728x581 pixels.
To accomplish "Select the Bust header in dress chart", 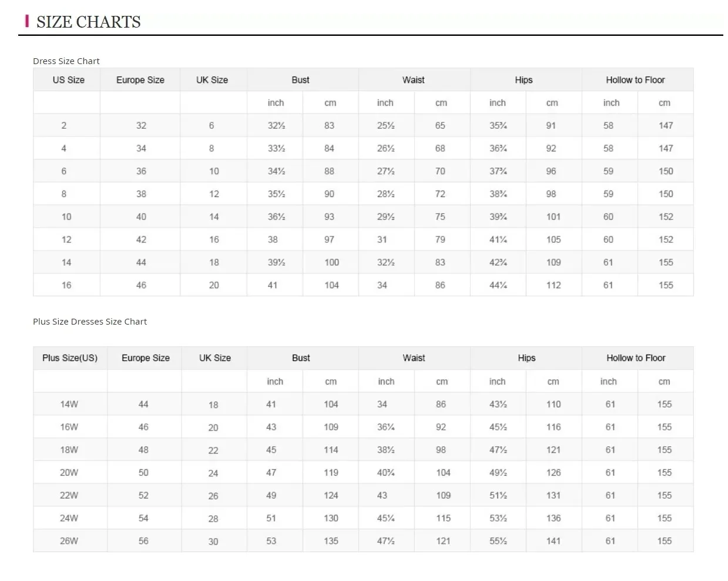I will click(x=300, y=80).
